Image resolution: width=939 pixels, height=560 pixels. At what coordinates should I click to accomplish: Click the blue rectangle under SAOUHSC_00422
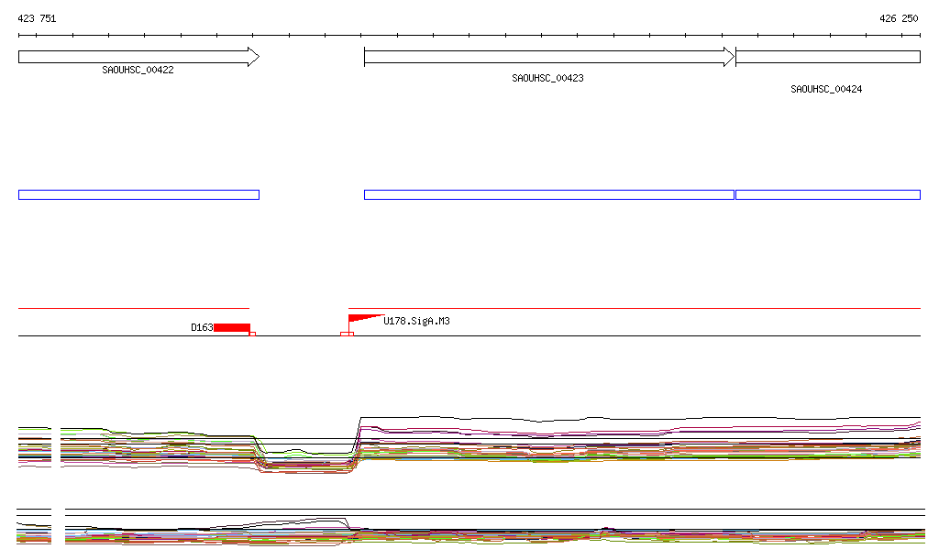[138, 194]
